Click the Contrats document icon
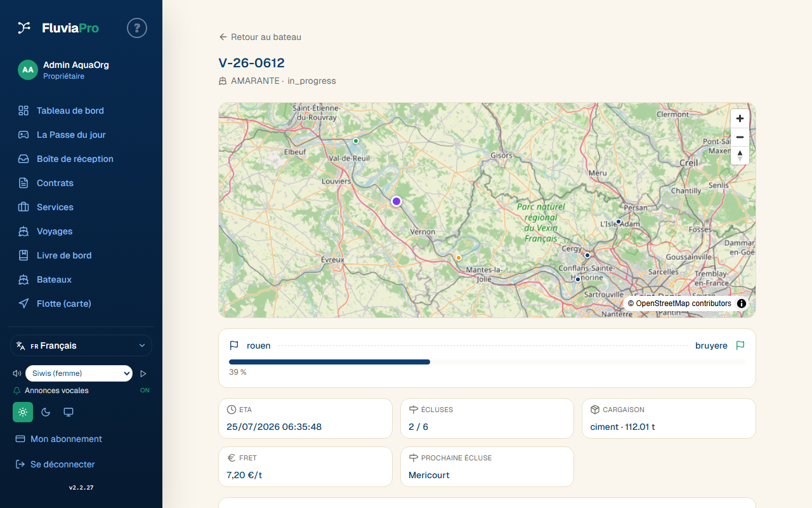 [23, 183]
